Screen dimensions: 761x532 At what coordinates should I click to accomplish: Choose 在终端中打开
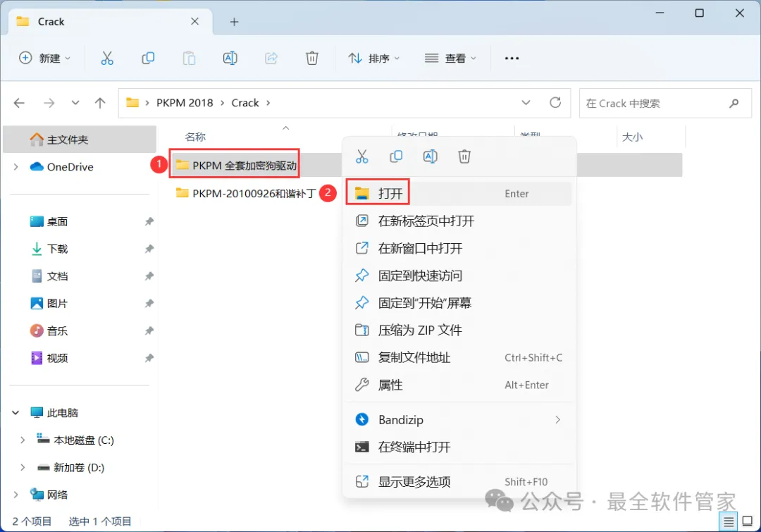point(459,447)
